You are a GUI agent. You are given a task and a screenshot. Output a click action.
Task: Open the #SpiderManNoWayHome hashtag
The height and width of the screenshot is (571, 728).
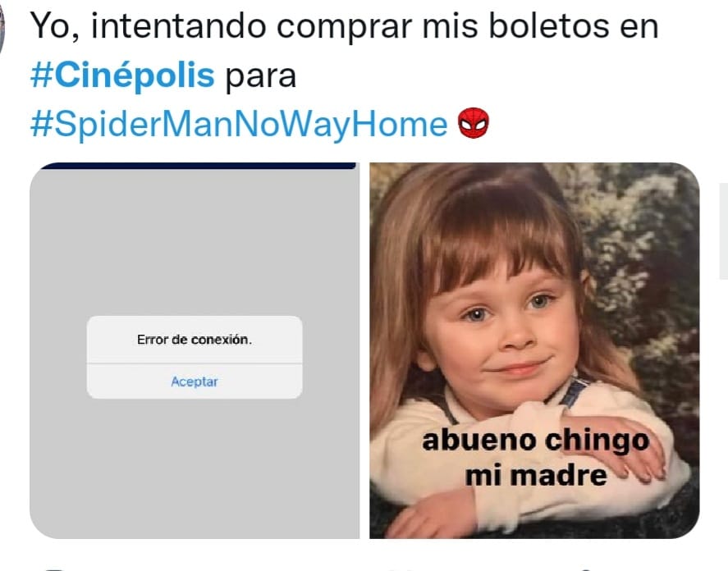click(x=239, y=125)
